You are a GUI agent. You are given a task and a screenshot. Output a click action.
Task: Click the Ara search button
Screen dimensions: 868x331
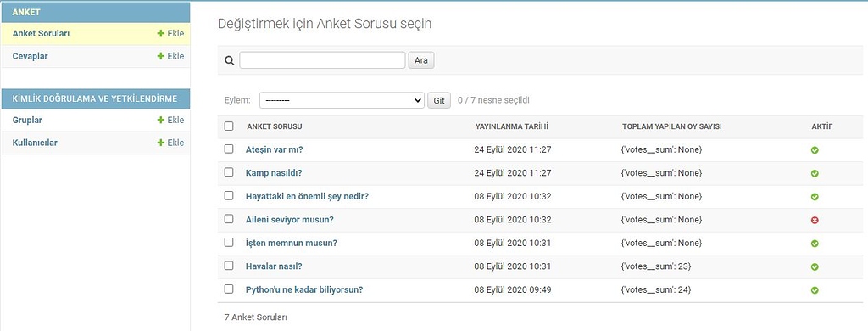coord(421,60)
